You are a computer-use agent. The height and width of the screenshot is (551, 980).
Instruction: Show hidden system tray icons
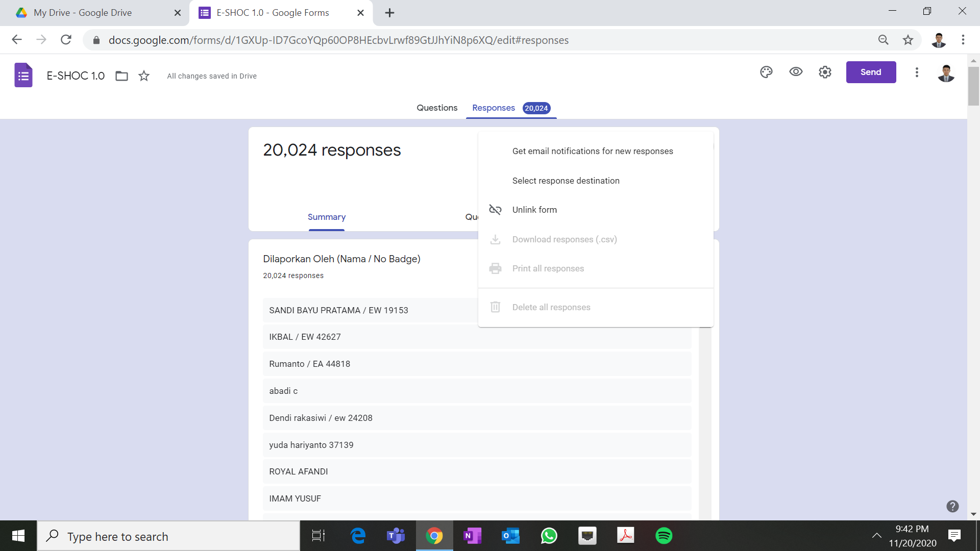point(876,536)
